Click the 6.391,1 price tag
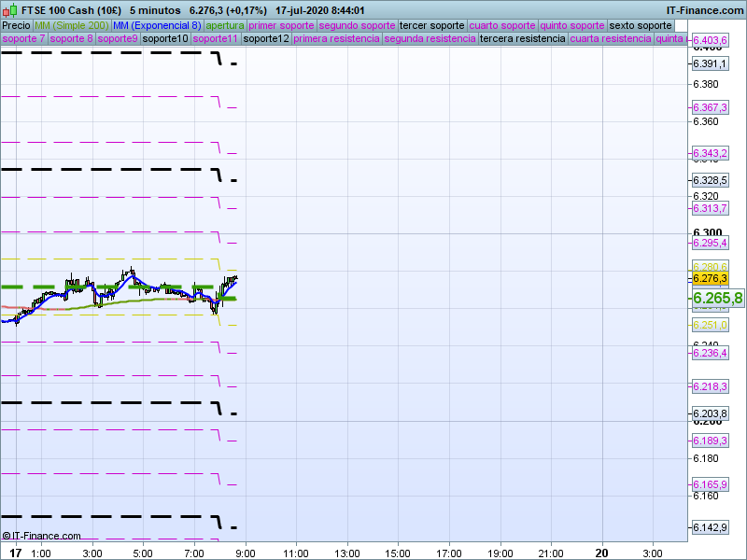Screen dimensions: 747x560 point(710,63)
